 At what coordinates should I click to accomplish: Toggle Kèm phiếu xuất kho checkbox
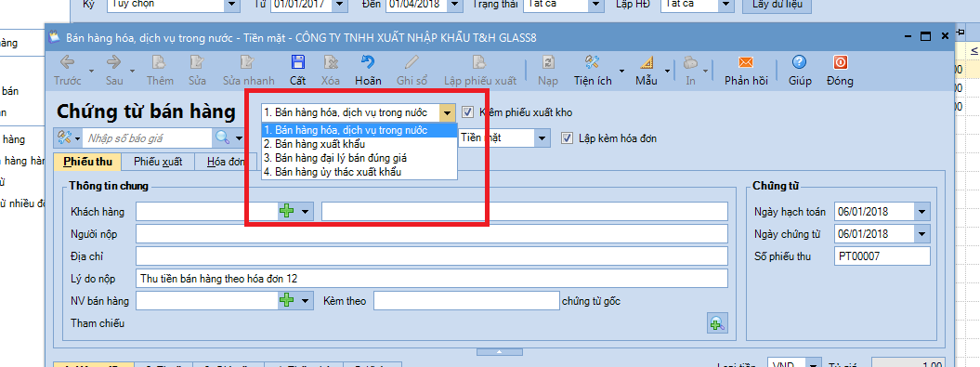pos(467,112)
